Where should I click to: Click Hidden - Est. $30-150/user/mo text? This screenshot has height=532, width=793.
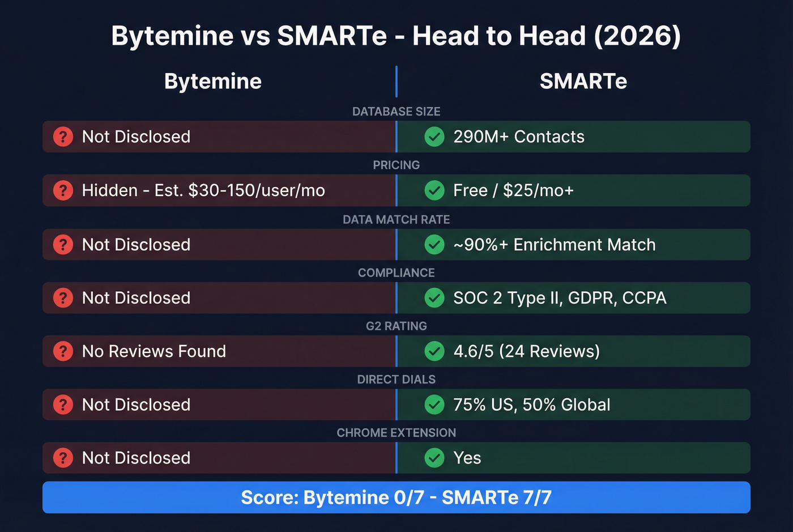tap(203, 190)
